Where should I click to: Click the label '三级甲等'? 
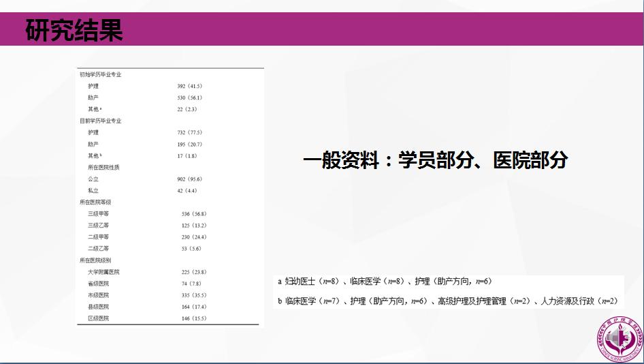pos(98,214)
